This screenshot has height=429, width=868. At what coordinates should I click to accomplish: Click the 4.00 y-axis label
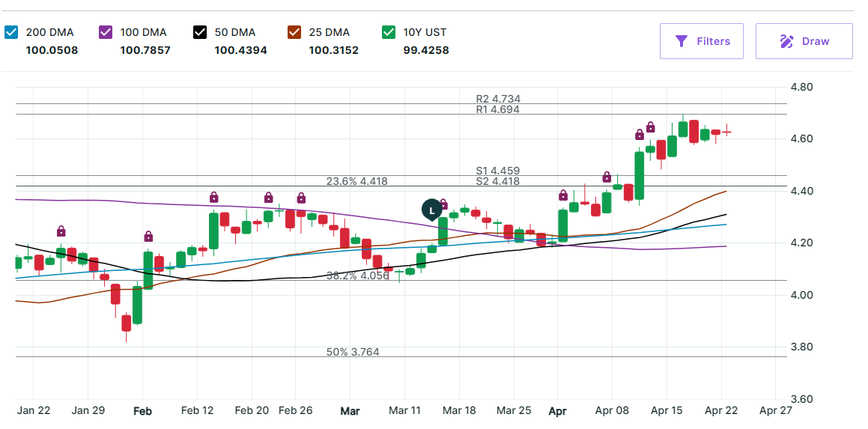pos(803,295)
